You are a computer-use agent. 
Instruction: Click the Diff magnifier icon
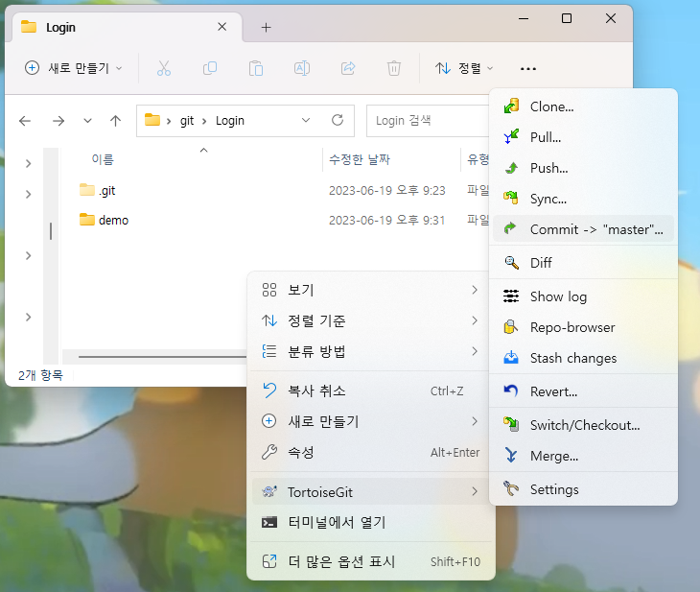pyautogui.click(x=511, y=263)
